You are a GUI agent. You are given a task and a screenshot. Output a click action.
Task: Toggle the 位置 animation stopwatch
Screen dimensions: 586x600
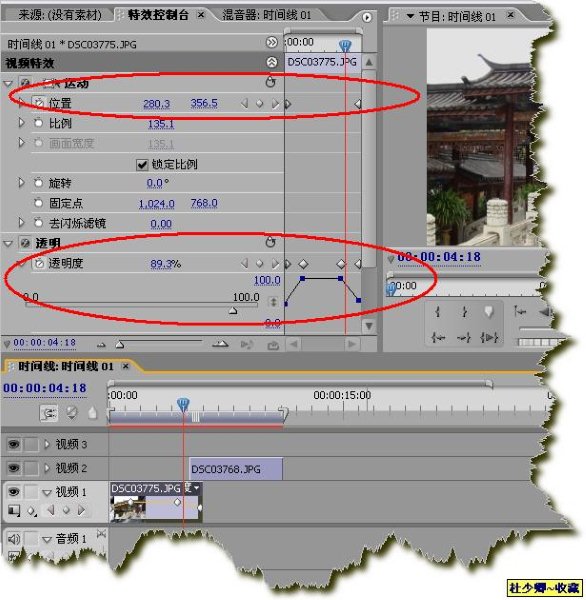click(39, 103)
